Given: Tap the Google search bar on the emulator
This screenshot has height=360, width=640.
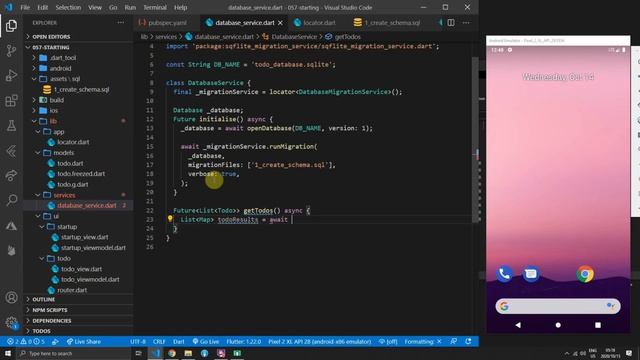Looking at the screenshot, I should click(x=558, y=306).
